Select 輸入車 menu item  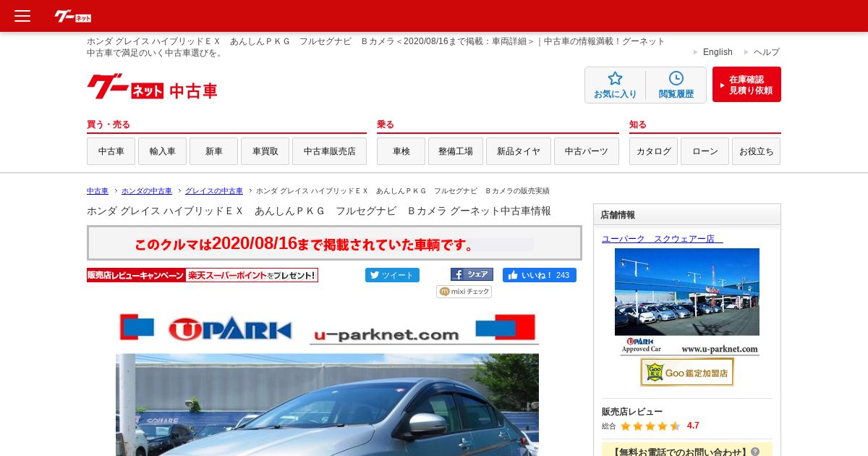[x=163, y=151]
